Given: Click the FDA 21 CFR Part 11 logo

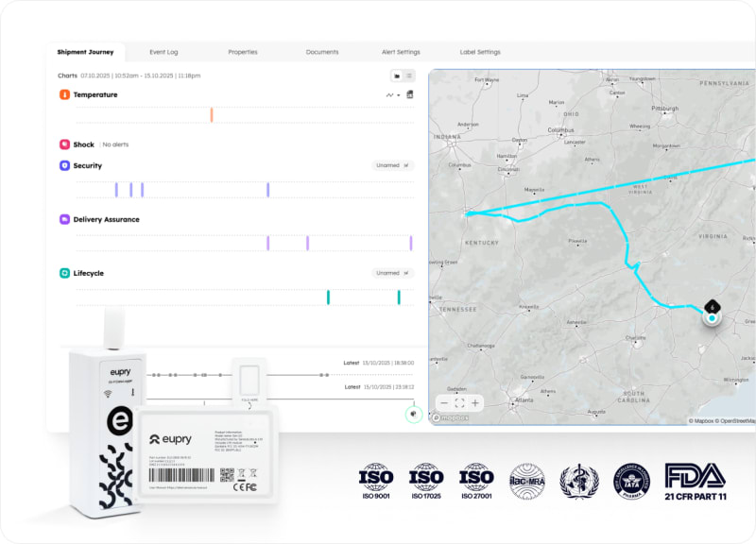Looking at the screenshot, I should (x=696, y=482).
